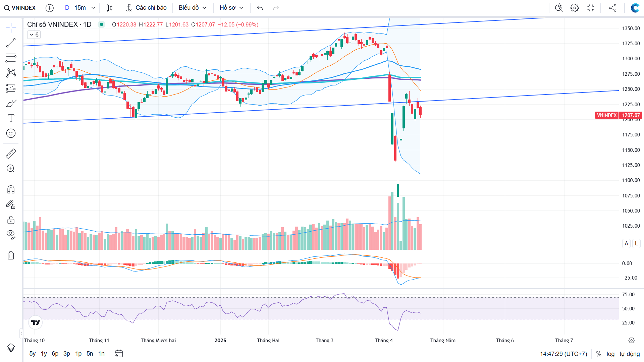The image size is (644, 362).
Task: Select the Fibonacci retracement tool
Action: pyautogui.click(x=11, y=58)
